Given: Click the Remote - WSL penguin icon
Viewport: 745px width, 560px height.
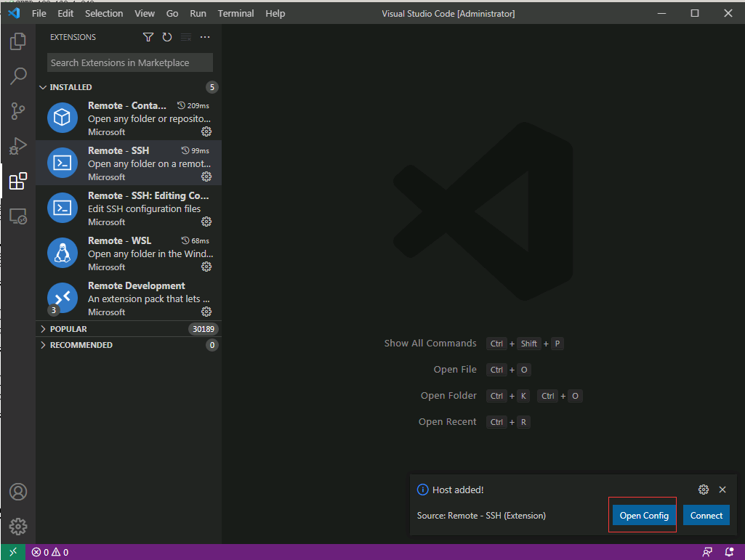Looking at the screenshot, I should pos(63,253).
